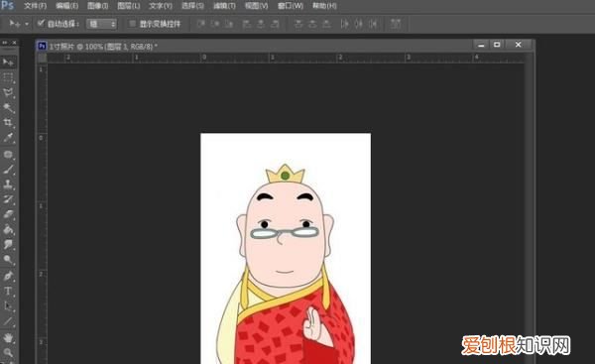Select the Brush tool

pyautogui.click(x=8, y=170)
